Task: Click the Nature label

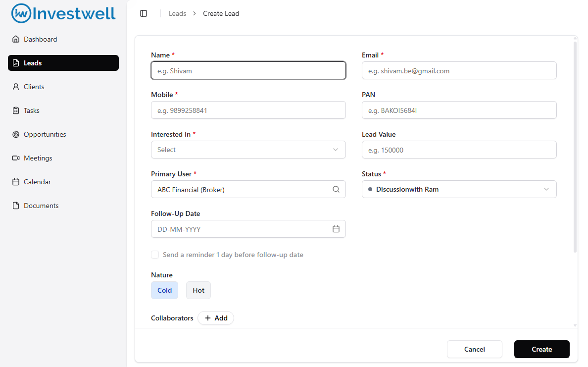Action: (x=162, y=275)
